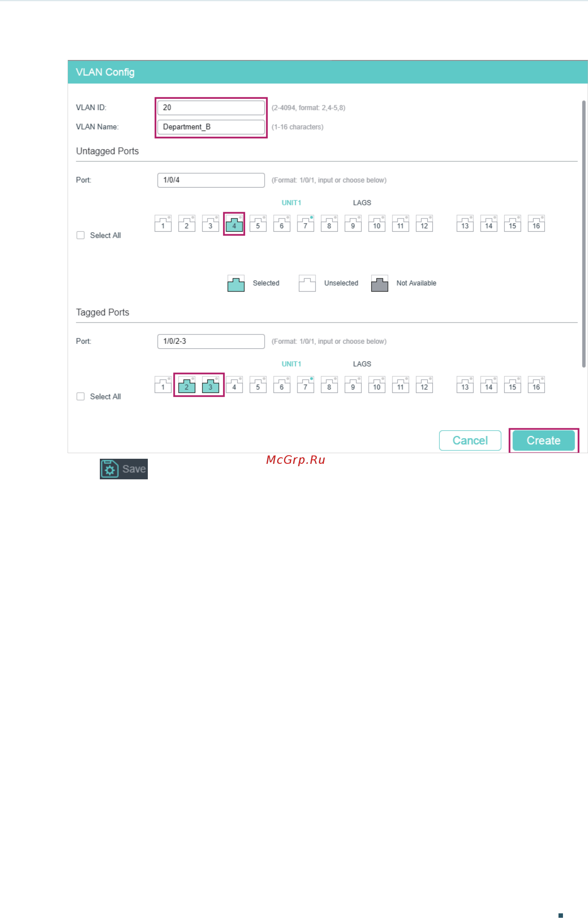Select LAG 14 under Tagged Ports
Image resolution: width=588 pixels, height=919 pixels.
point(489,385)
